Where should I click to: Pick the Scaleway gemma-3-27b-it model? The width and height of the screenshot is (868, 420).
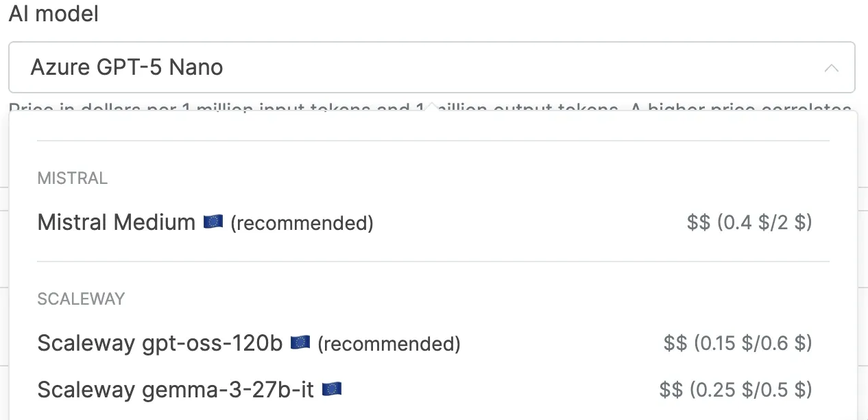pos(176,390)
